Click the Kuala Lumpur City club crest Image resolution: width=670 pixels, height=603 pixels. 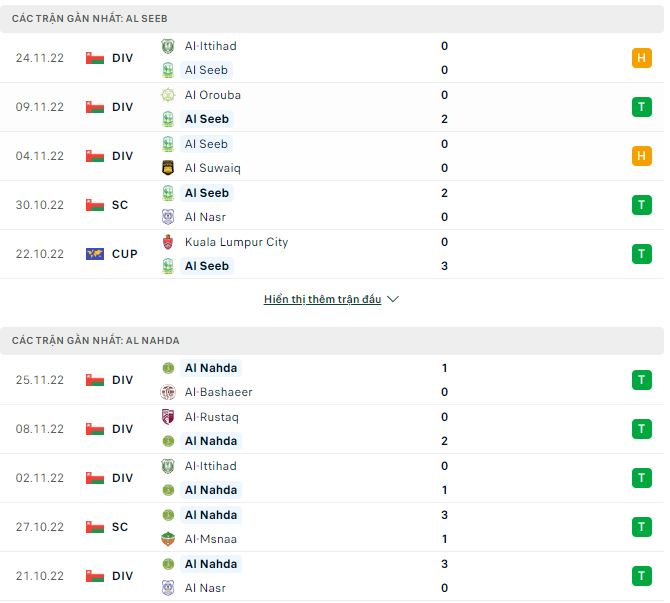click(x=168, y=242)
